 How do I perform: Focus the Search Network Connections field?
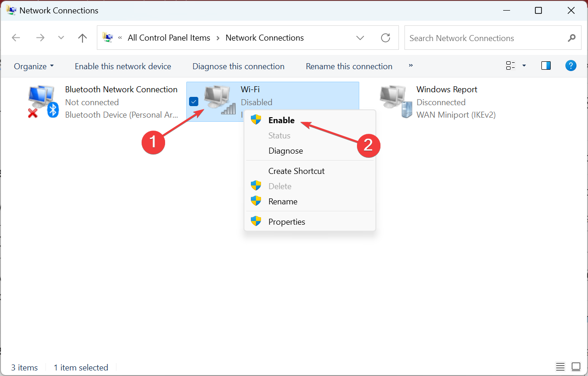click(493, 38)
